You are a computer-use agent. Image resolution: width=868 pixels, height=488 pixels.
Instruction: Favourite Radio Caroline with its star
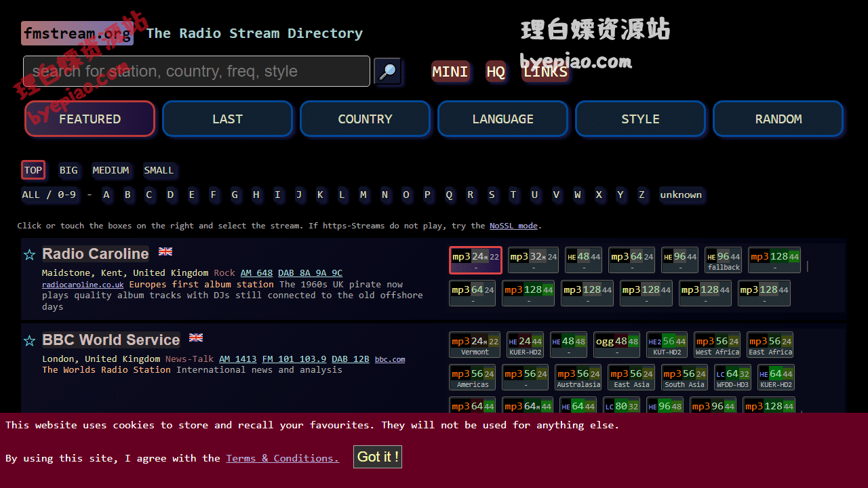[x=29, y=255]
